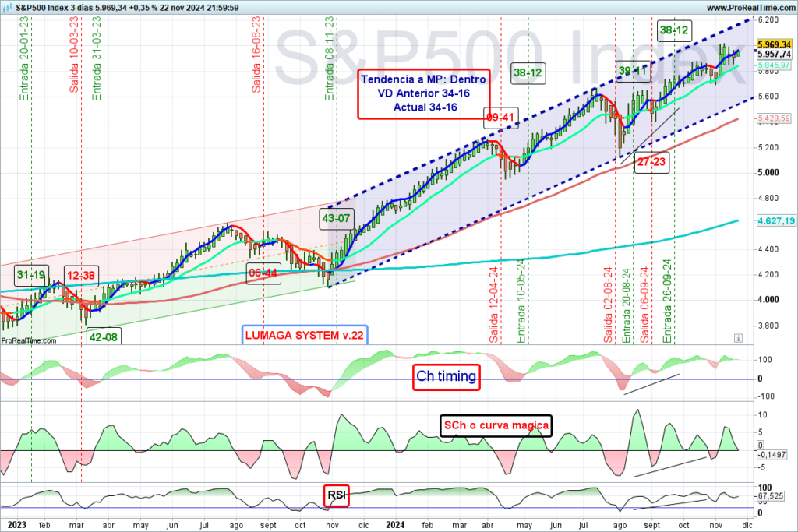This screenshot has height=532, width=798.
Task: Click the Salida 02-08-24 marker label
Action: tap(608, 305)
